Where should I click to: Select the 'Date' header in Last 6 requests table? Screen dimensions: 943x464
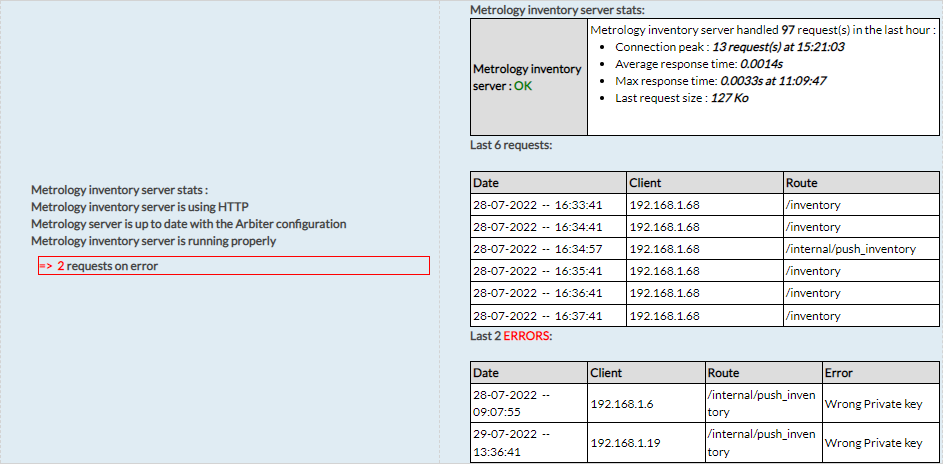486,183
